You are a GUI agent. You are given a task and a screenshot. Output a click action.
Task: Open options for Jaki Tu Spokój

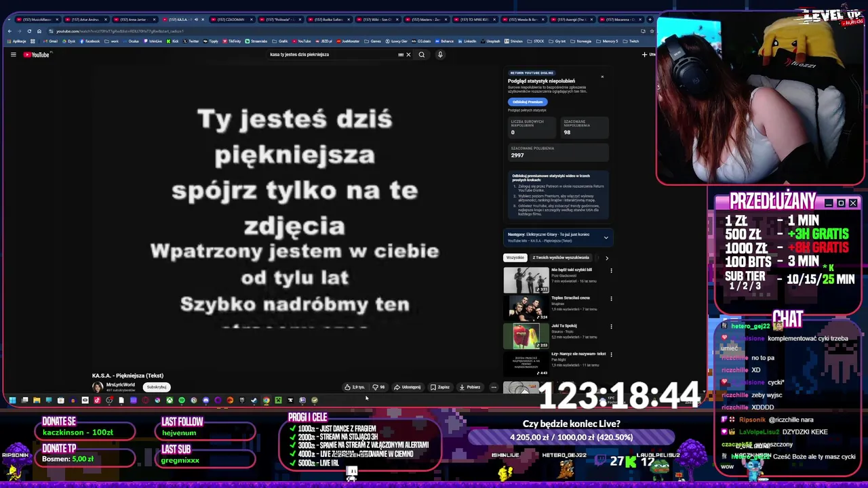click(611, 326)
